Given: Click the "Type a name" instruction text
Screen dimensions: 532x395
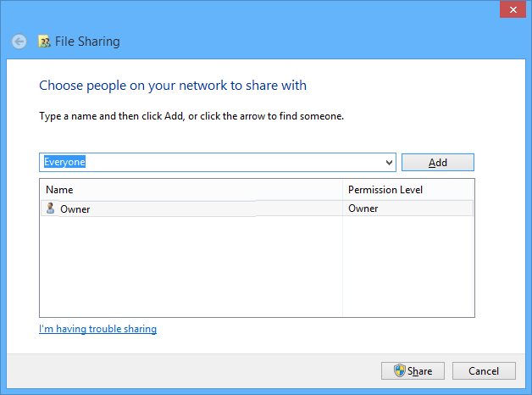Looking at the screenshot, I should pyautogui.click(x=191, y=116).
